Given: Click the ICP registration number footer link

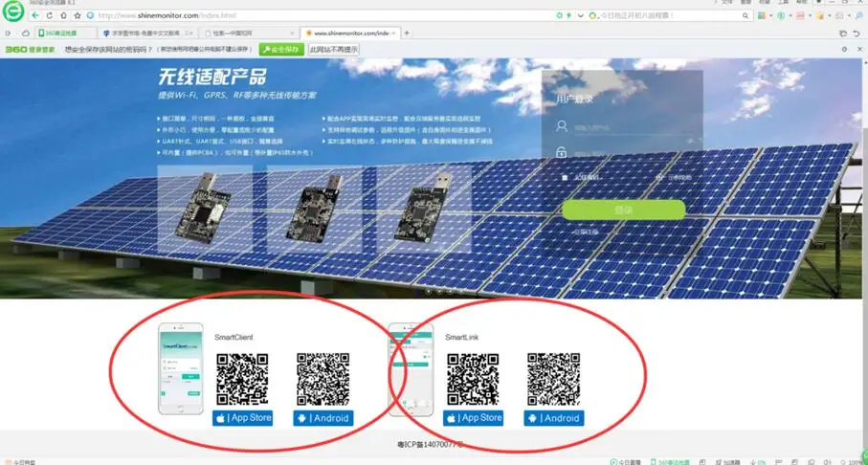Looking at the screenshot, I should pos(431,444).
